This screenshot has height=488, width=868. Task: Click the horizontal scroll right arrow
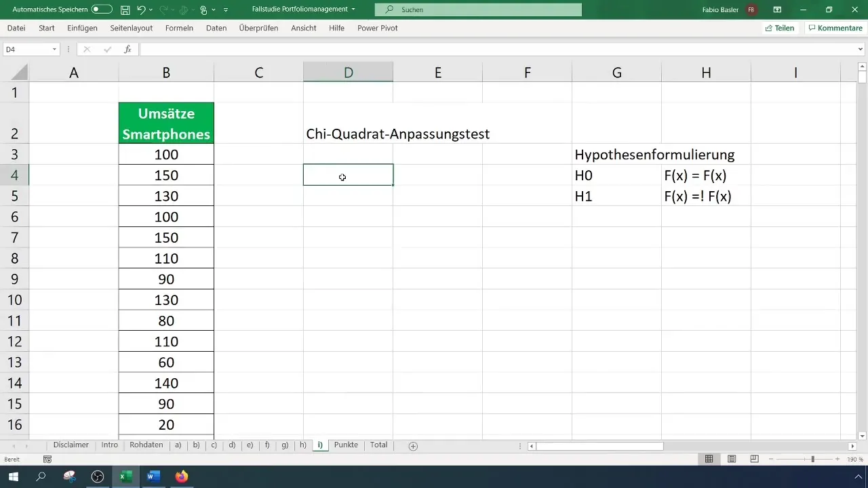[852, 446]
